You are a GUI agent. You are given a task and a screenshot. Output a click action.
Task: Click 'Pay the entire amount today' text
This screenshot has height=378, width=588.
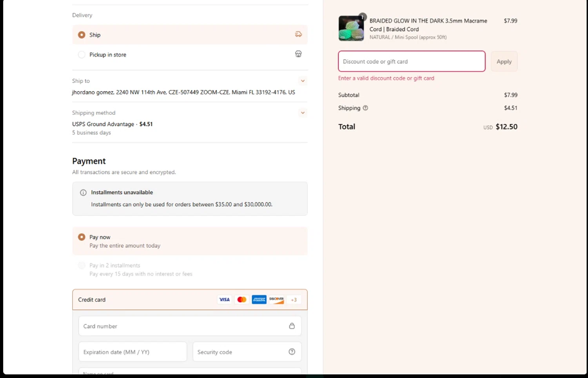125,245
